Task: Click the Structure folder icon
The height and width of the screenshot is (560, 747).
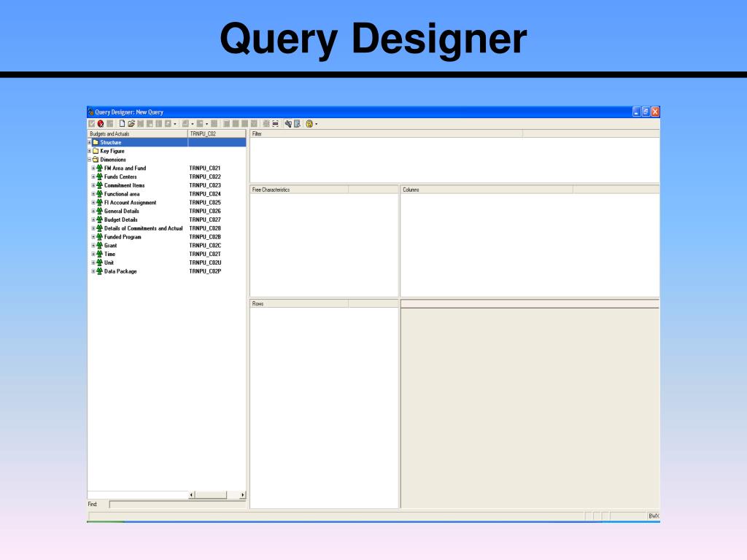Action: (96, 142)
